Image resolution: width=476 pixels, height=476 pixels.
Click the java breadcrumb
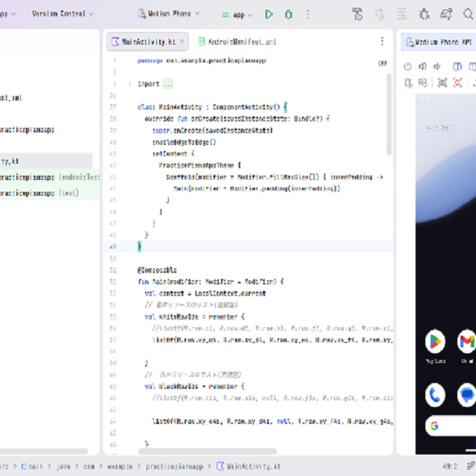click(x=64, y=466)
